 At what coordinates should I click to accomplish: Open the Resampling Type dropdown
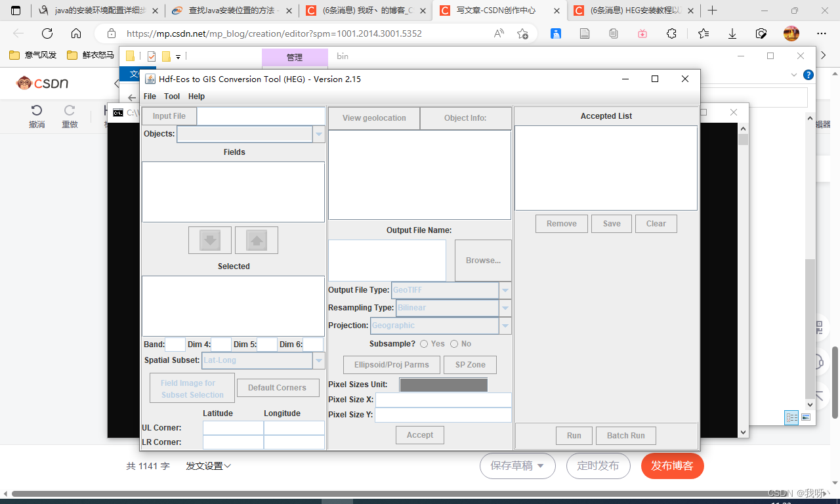point(505,308)
